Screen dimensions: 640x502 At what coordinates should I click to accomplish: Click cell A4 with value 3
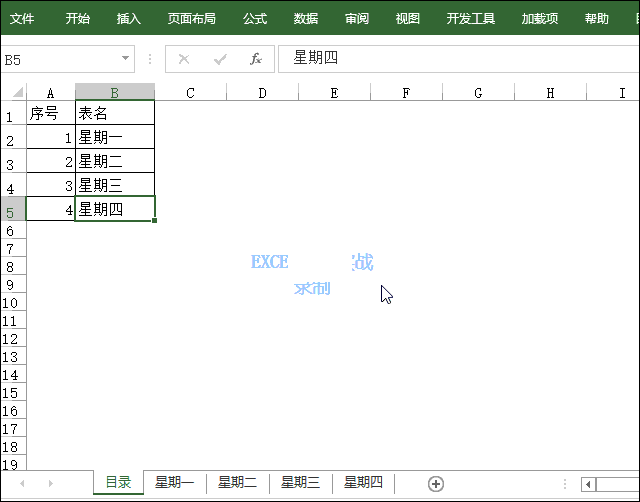pos(51,185)
